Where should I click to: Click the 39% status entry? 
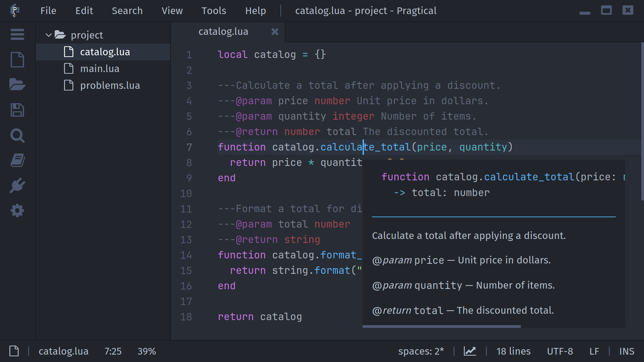[147, 351]
